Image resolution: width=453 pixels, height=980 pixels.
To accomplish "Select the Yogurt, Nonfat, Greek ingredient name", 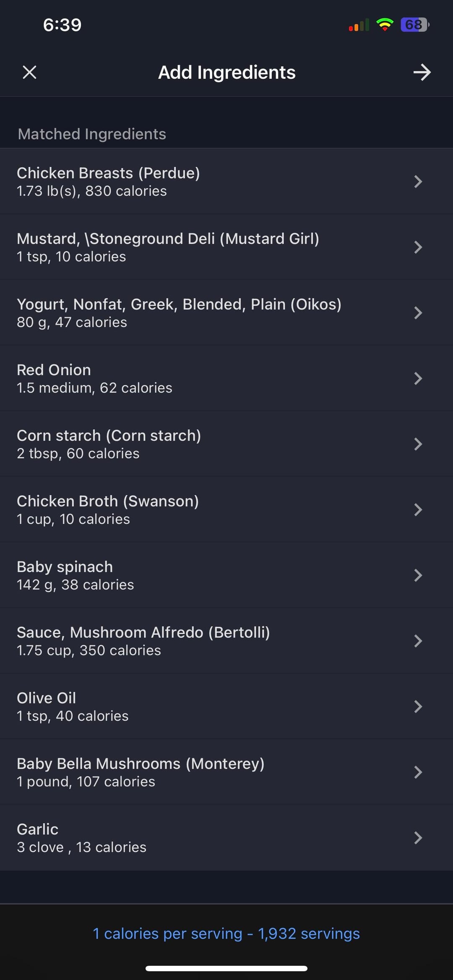I will click(179, 304).
